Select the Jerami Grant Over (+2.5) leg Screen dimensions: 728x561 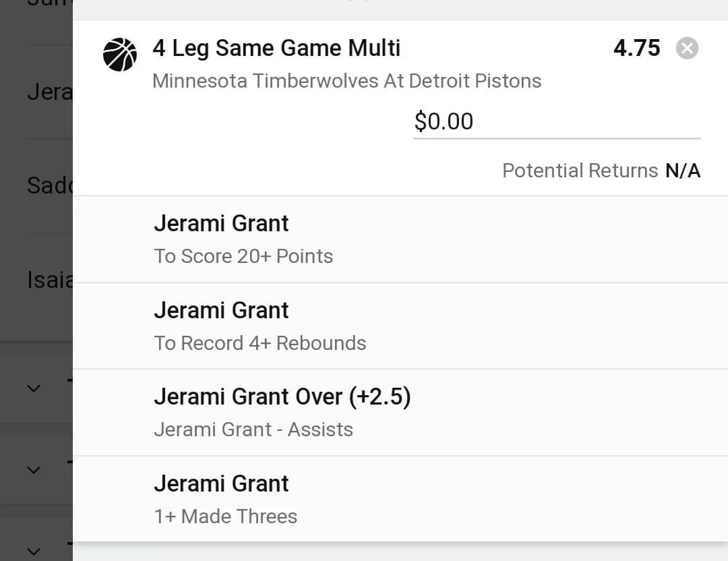pyautogui.click(x=282, y=396)
